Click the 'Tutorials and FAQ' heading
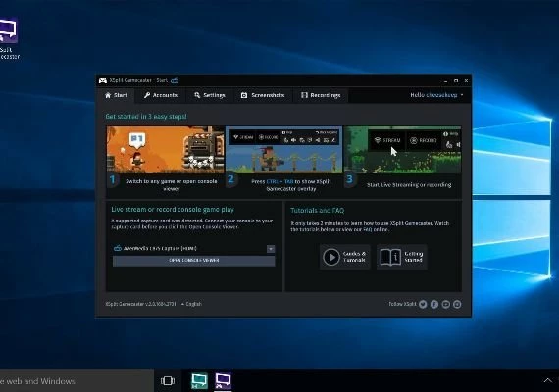 tap(318, 211)
